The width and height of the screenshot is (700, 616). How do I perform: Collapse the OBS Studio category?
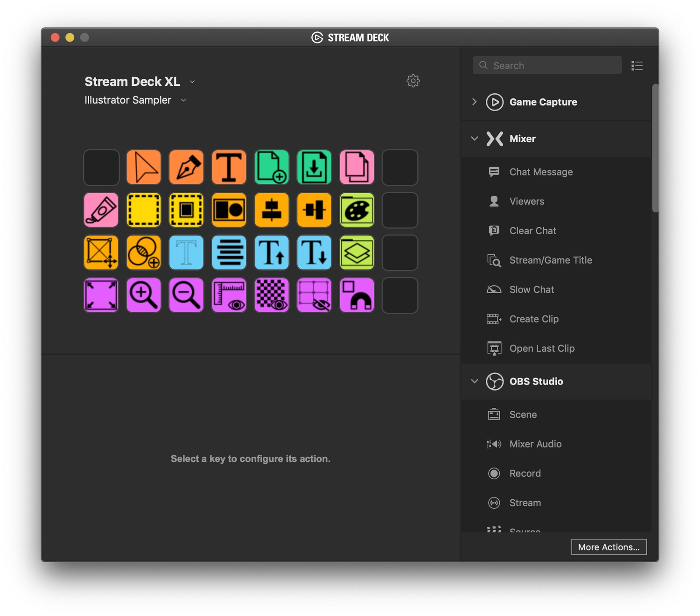475,381
